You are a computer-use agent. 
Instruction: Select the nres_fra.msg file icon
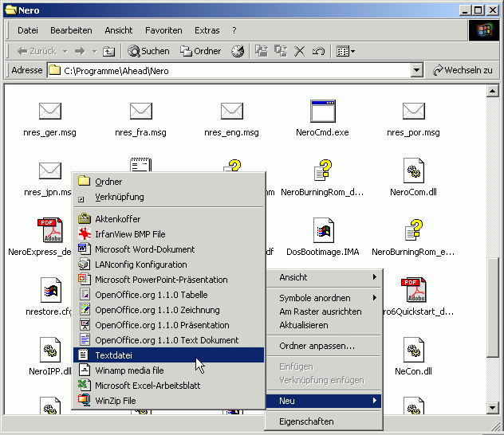[141, 111]
